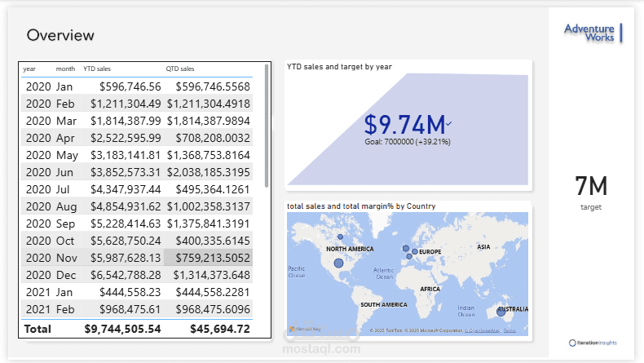Select the 2020 Nov row

pos(137,258)
